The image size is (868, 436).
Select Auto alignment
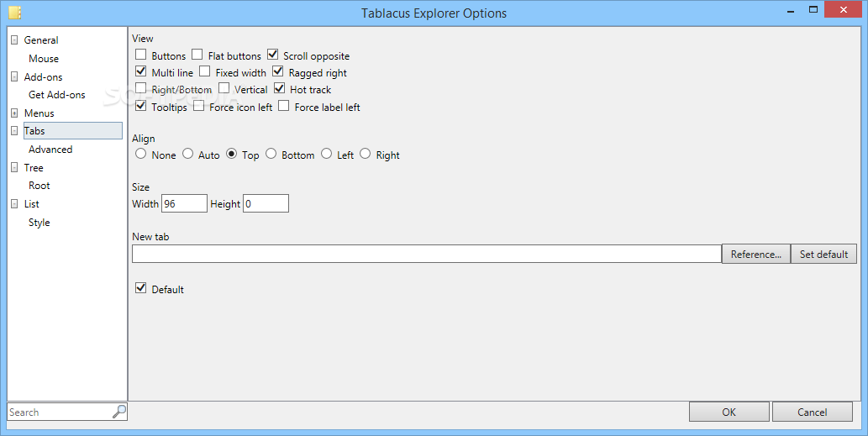click(187, 154)
